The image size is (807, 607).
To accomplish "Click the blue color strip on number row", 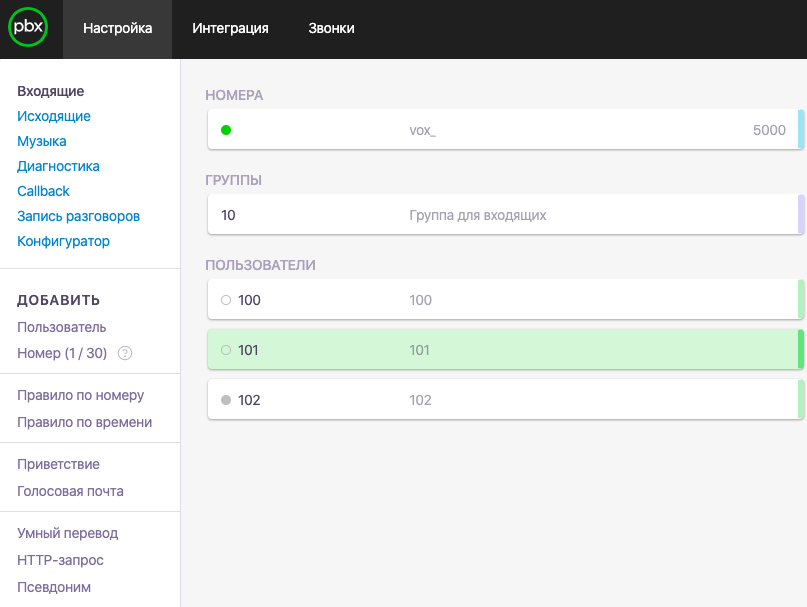I will tap(800, 130).
